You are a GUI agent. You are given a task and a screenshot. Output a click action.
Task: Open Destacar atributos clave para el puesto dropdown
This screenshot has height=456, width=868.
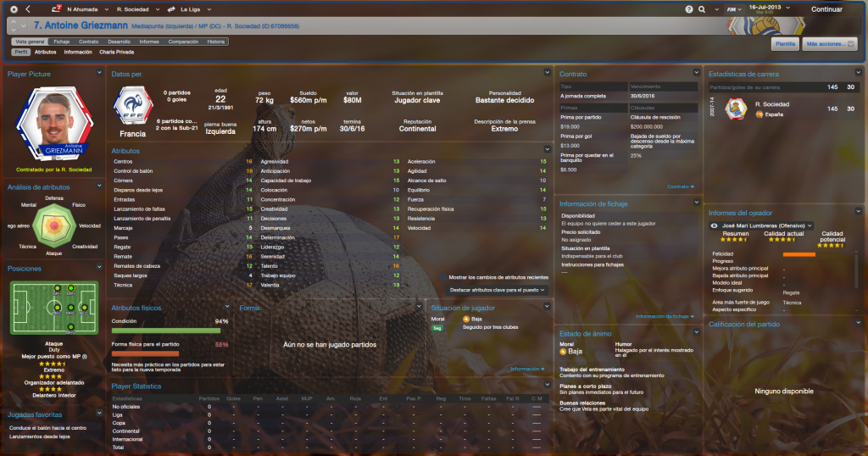(x=498, y=290)
